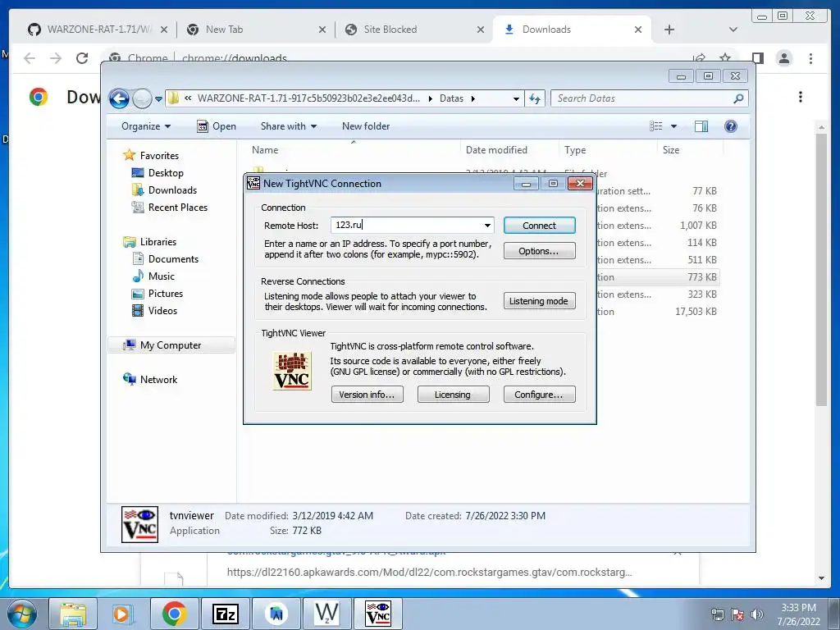Click the TightVNC viewer taskbar button
Image resolution: width=840 pixels, height=630 pixels.
[x=378, y=614]
